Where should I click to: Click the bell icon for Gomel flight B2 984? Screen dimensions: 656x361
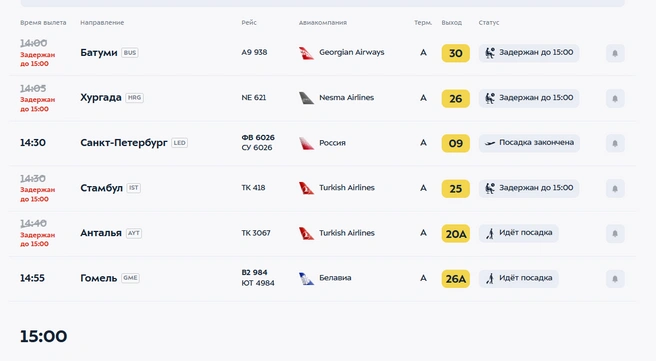615,279
